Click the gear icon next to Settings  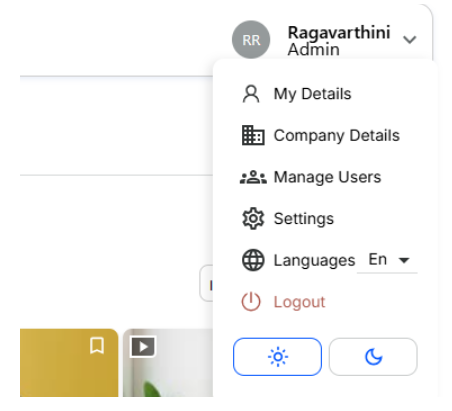click(253, 219)
